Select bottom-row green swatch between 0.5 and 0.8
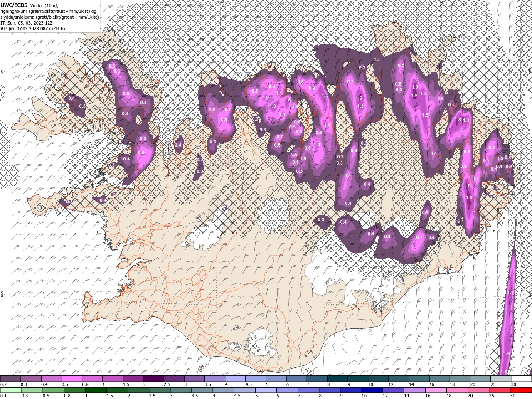The height and width of the screenshot is (399, 532). pos(53,390)
